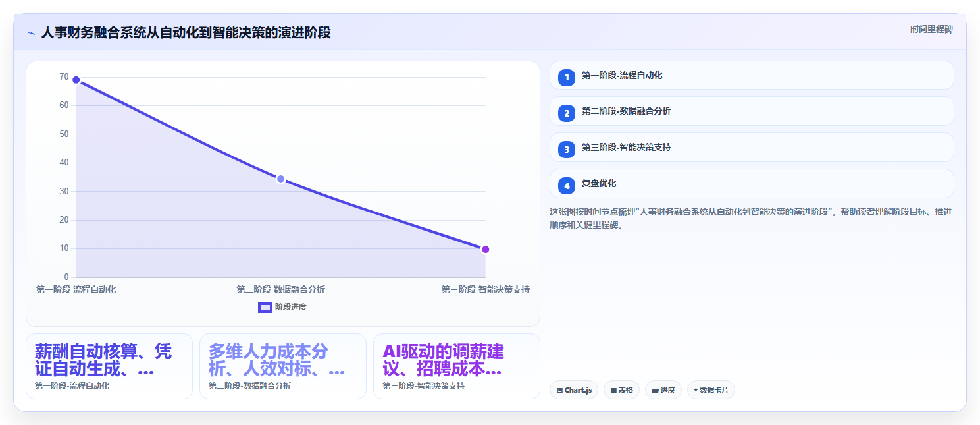
Task: Click the number 3 step badge
Action: 567,150
